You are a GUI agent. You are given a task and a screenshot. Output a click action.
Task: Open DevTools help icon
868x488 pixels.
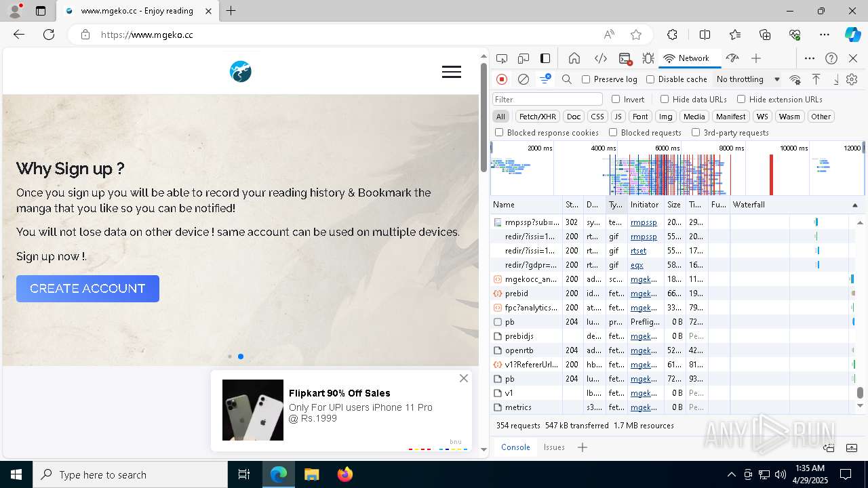click(x=831, y=58)
